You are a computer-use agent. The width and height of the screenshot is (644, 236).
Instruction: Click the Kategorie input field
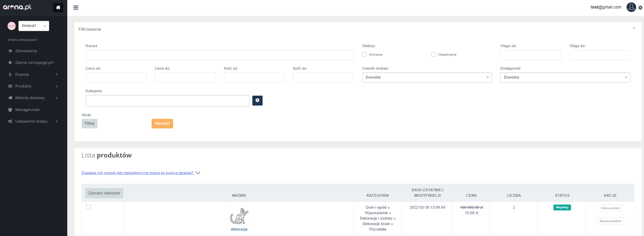(x=168, y=101)
